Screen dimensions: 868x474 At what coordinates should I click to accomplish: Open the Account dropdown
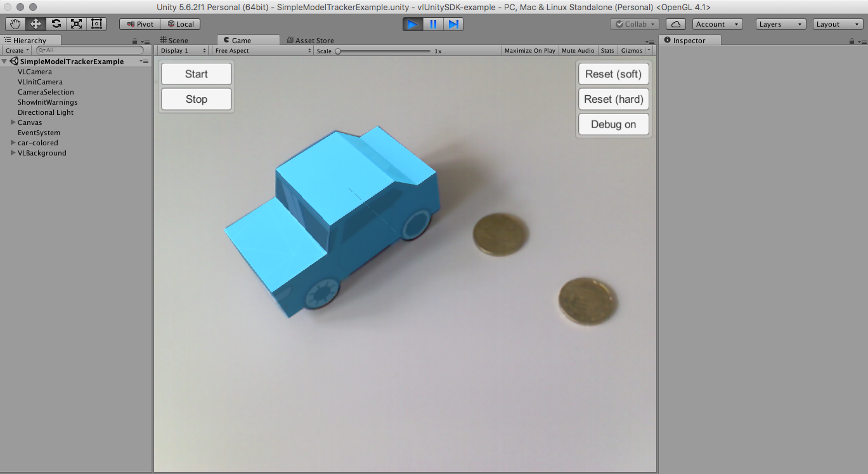718,24
